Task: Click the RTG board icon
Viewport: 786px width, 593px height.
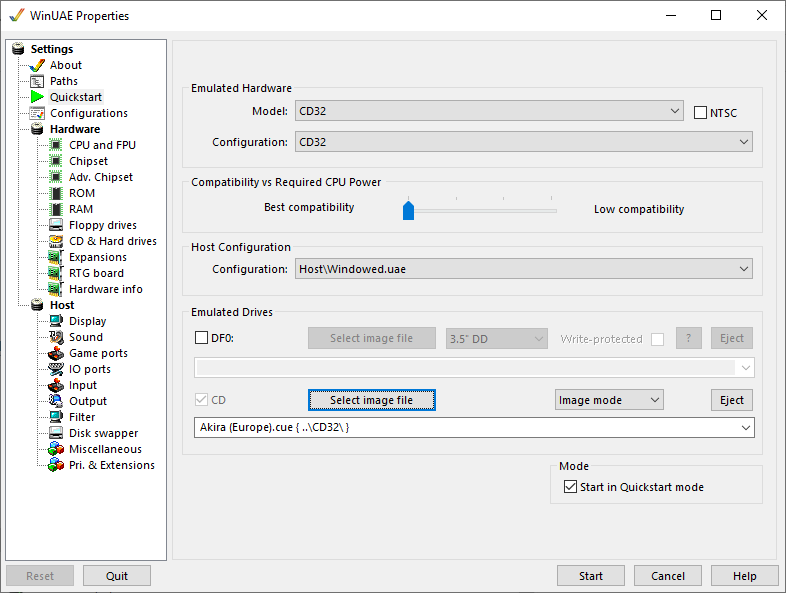Action: (55, 273)
